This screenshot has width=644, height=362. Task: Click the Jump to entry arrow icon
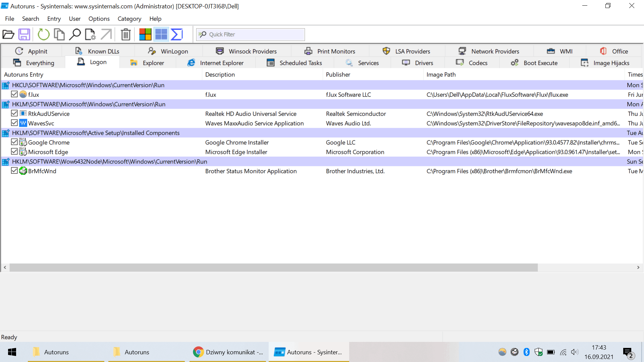coord(106,35)
